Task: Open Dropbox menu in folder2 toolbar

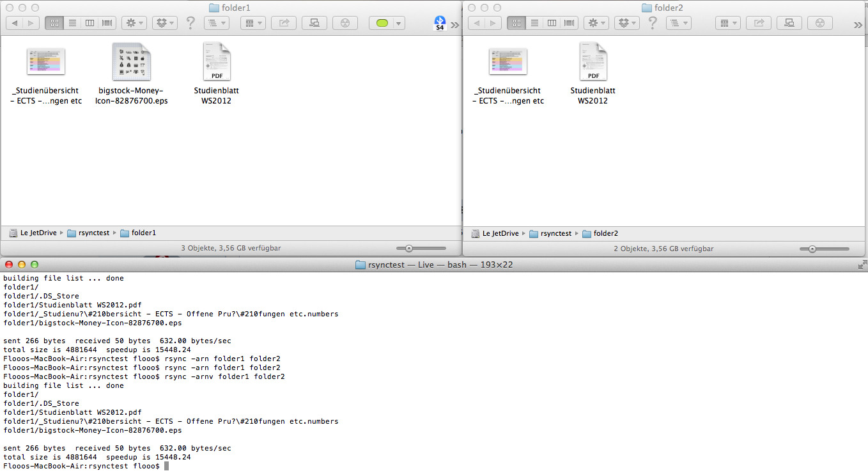Action: point(627,23)
